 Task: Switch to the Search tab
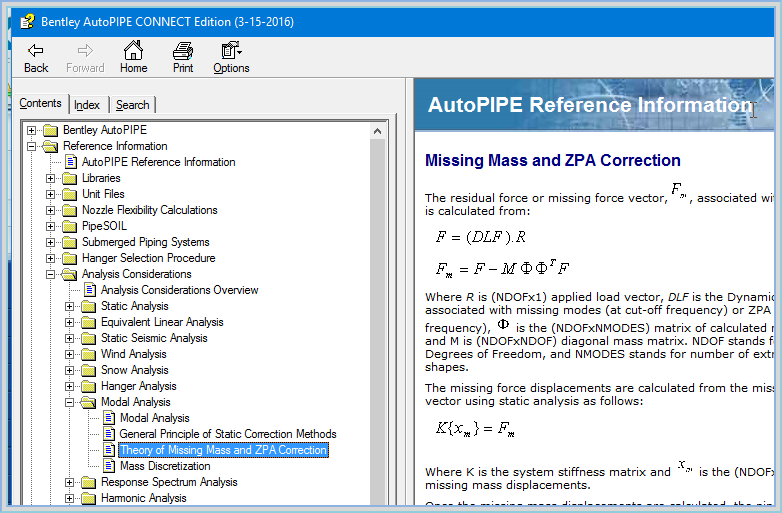click(x=133, y=105)
